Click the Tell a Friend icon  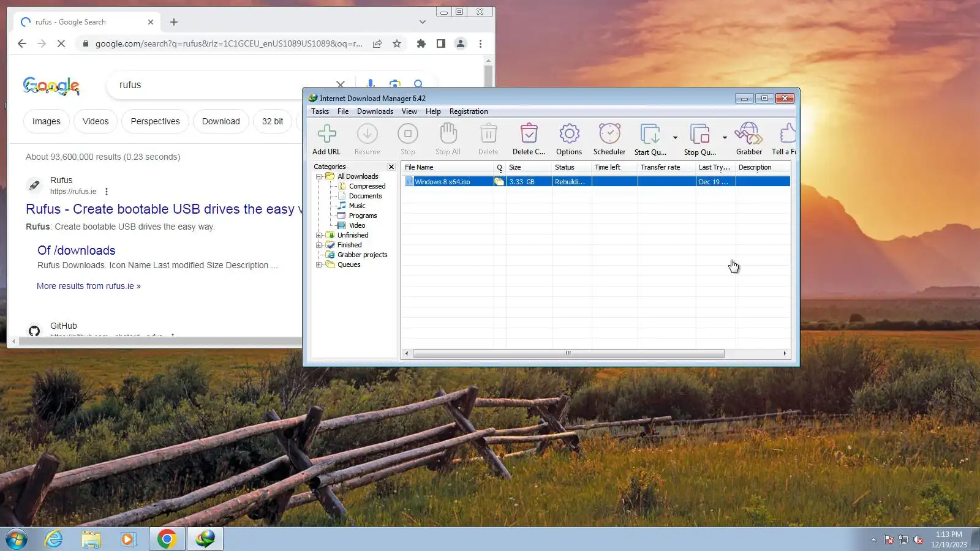788,134
